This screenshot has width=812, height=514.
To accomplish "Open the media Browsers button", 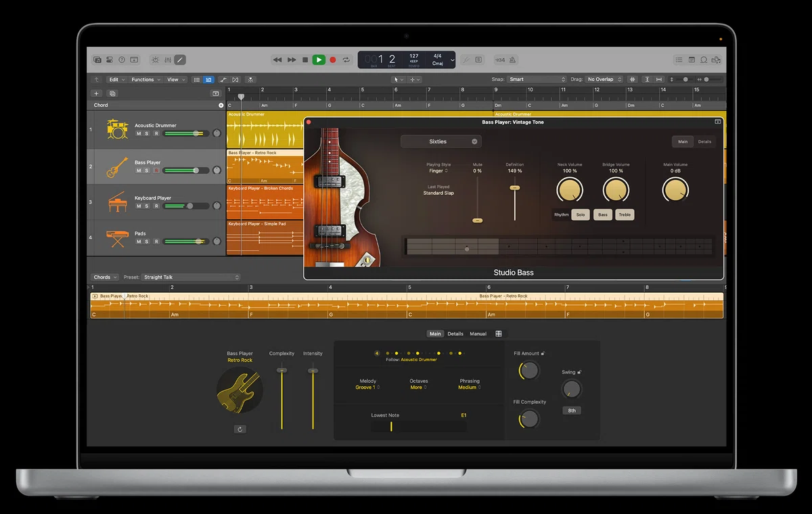I will click(716, 60).
